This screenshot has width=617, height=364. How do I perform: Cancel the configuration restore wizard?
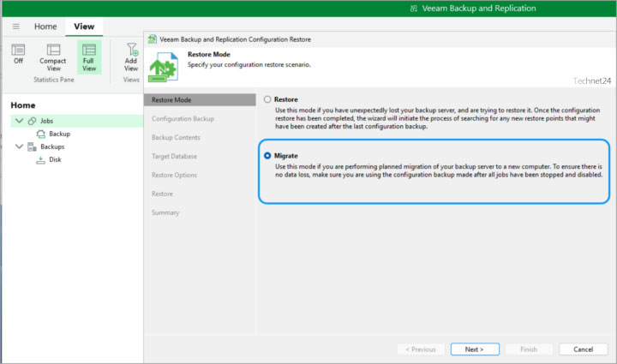[x=584, y=349]
